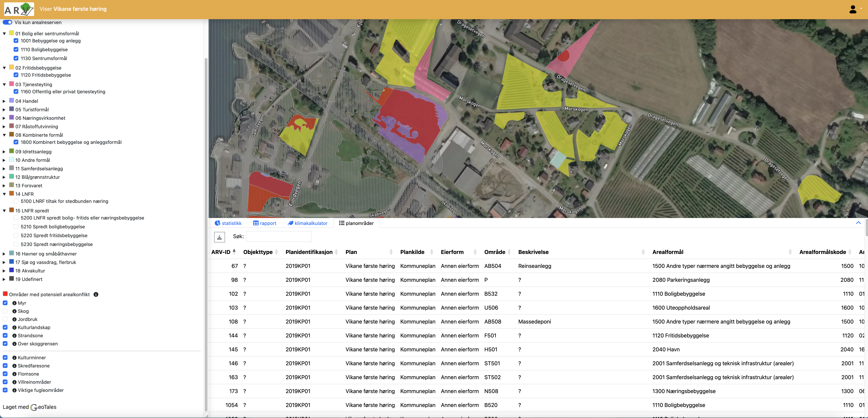868x418 pixels.
Task: Open the klimakalkulator tab
Action: [x=307, y=223]
